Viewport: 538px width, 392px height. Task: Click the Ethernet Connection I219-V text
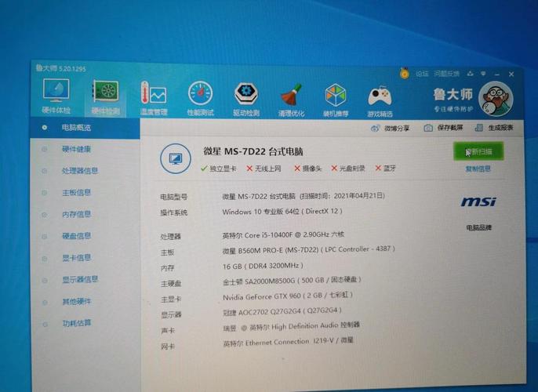coord(289,342)
